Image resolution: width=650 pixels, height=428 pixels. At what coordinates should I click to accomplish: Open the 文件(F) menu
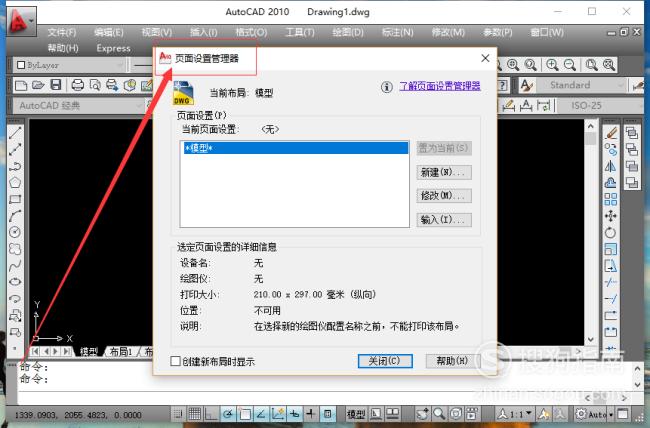62,32
